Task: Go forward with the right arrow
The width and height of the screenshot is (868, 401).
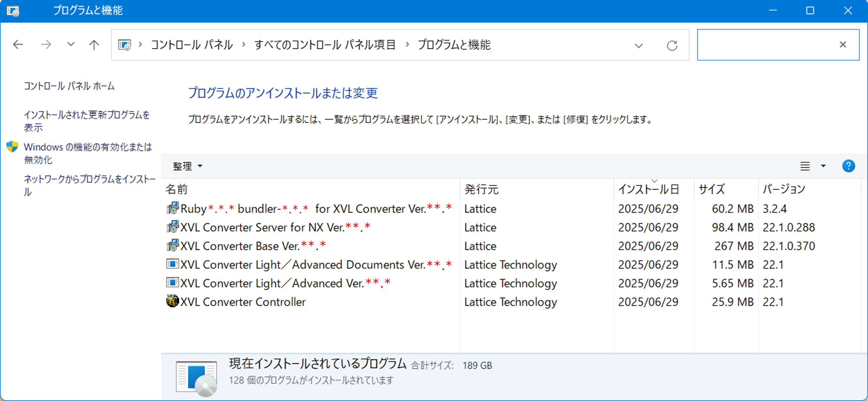Action: coord(46,44)
